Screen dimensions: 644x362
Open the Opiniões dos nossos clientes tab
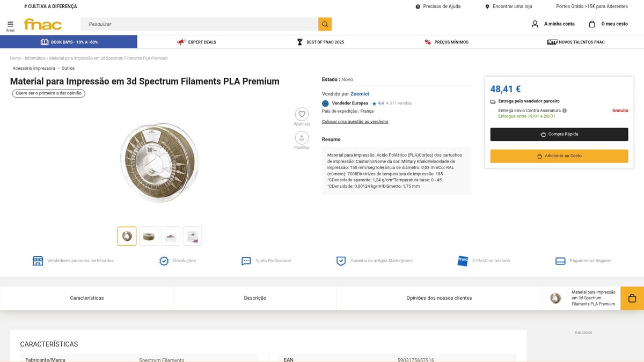pyautogui.click(x=438, y=298)
